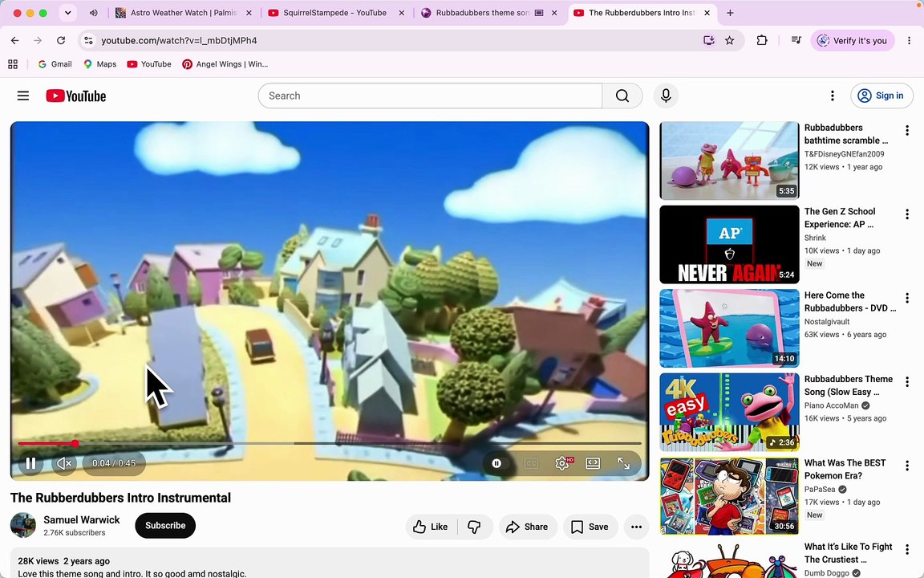This screenshot has width=924, height=578.
Task: Save the video to a playlist
Action: pyautogui.click(x=590, y=527)
